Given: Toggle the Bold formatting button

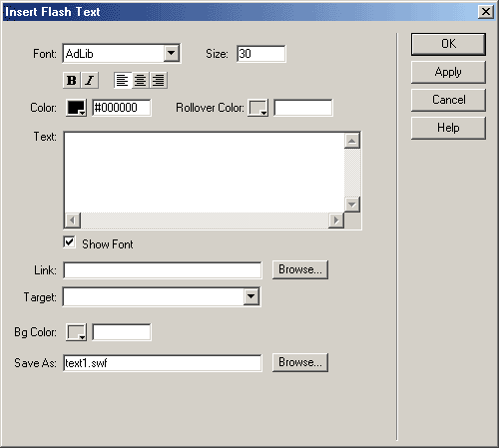Looking at the screenshot, I should click(72, 80).
